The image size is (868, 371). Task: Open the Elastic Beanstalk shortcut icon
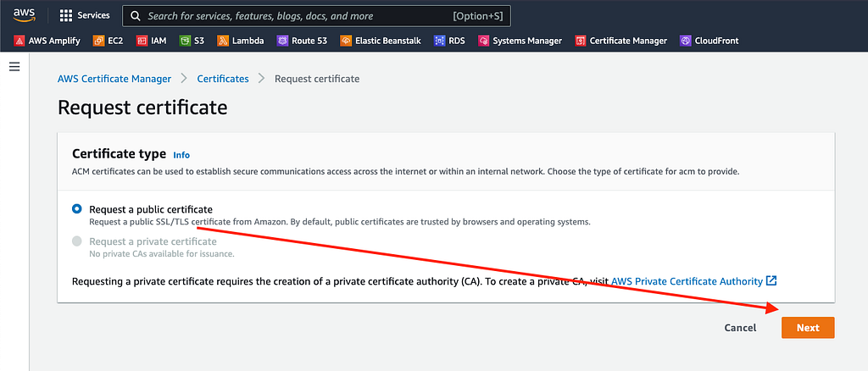[x=346, y=41]
